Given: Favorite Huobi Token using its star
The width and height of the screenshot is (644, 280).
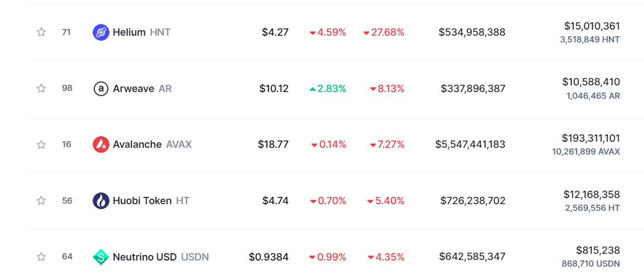Looking at the screenshot, I should [41, 201].
